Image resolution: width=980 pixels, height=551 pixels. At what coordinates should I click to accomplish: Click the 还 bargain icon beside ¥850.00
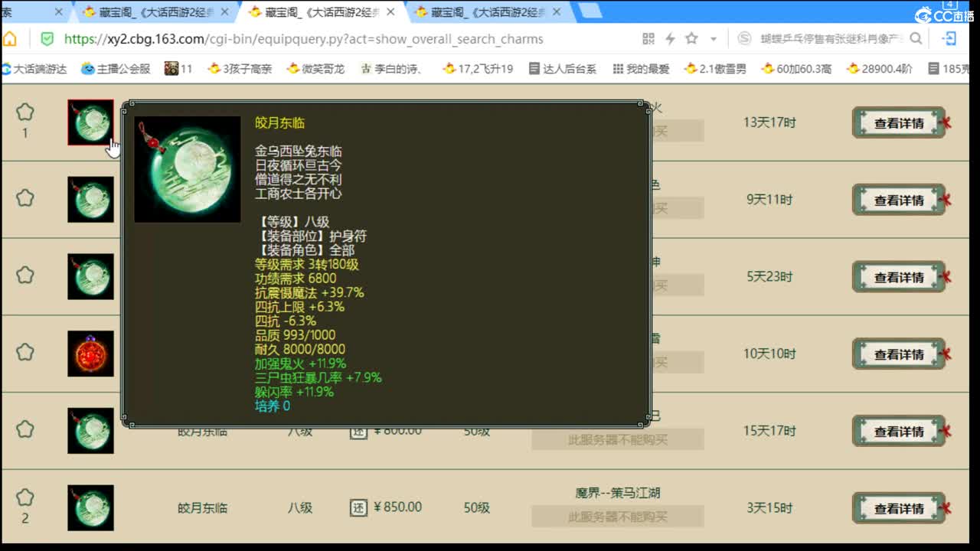click(x=358, y=507)
